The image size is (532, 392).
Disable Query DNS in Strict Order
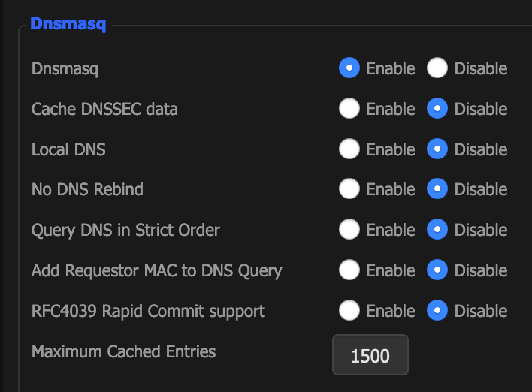(x=437, y=229)
